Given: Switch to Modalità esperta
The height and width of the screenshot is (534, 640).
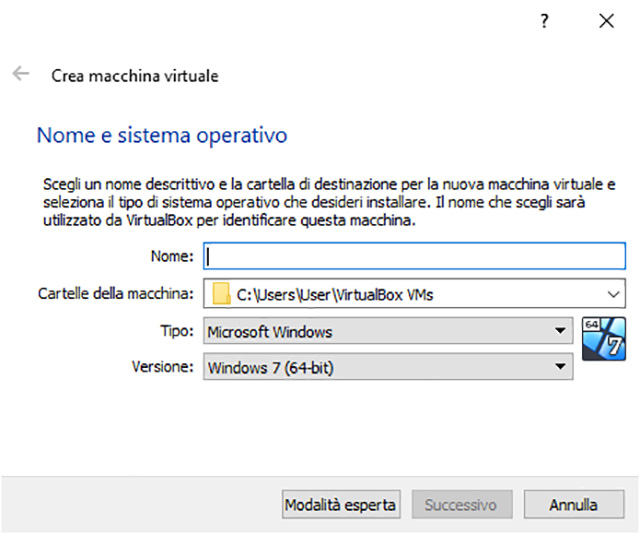Looking at the screenshot, I should click(341, 505).
